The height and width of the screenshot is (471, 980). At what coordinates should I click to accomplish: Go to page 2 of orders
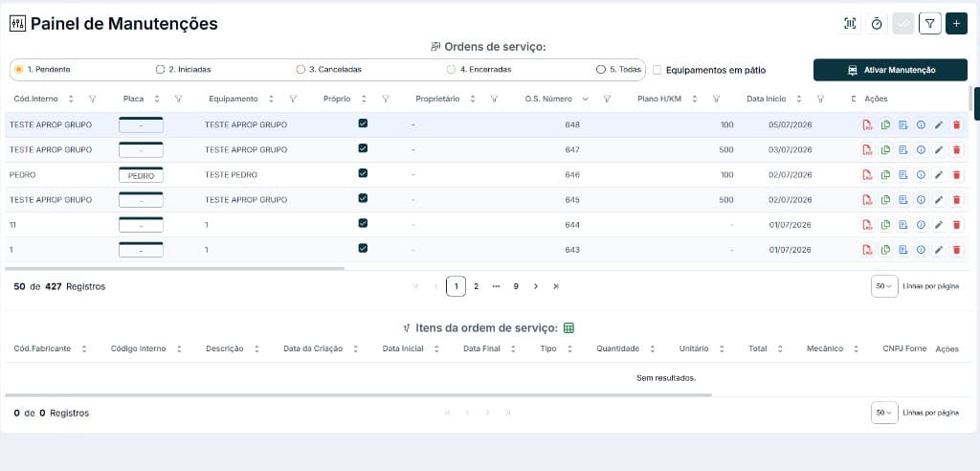(x=476, y=286)
